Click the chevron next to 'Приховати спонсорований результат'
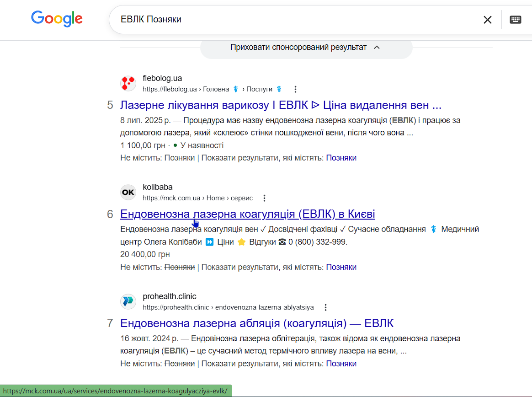The height and width of the screenshot is (397, 532). (x=377, y=48)
